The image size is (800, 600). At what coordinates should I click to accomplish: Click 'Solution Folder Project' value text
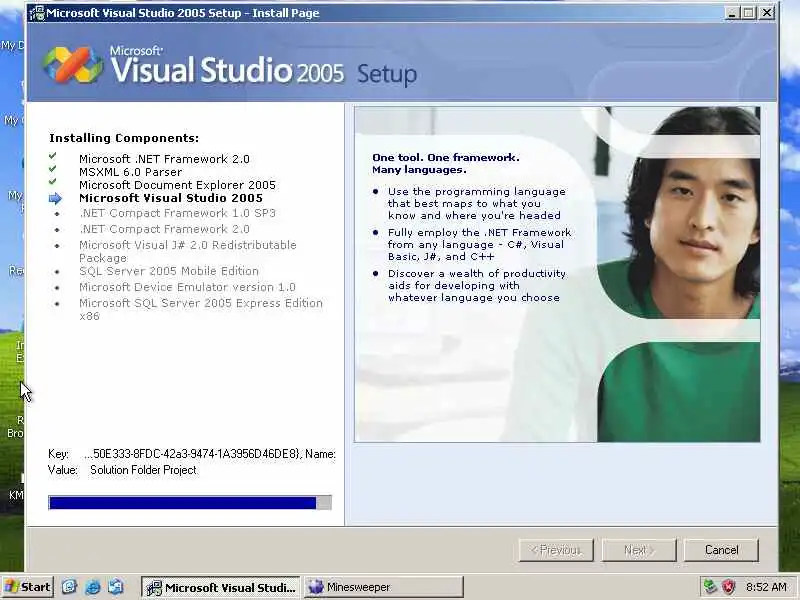(x=143, y=470)
